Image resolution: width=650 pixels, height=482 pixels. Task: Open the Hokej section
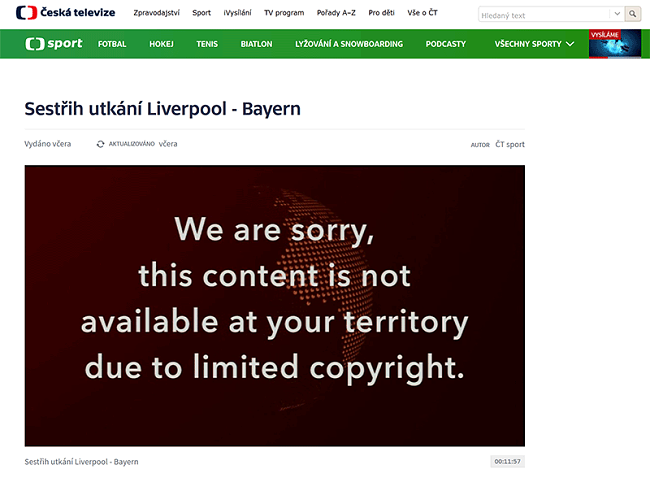click(161, 44)
